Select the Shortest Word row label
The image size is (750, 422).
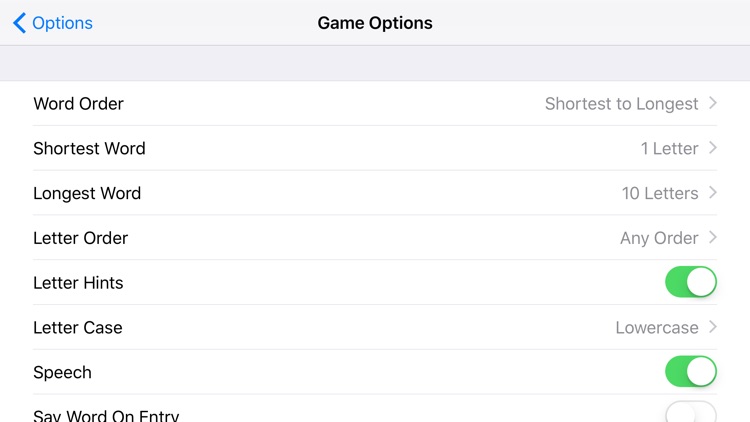tap(89, 148)
